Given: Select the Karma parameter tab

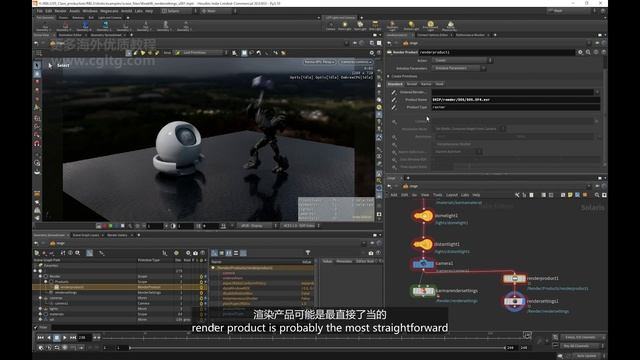Looking at the screenshot, I should (426, 84).
